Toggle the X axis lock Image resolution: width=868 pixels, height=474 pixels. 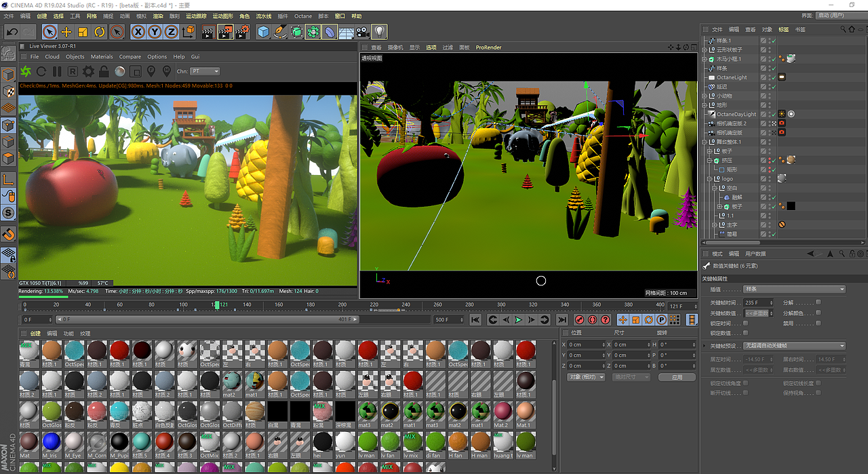[138, 32]
